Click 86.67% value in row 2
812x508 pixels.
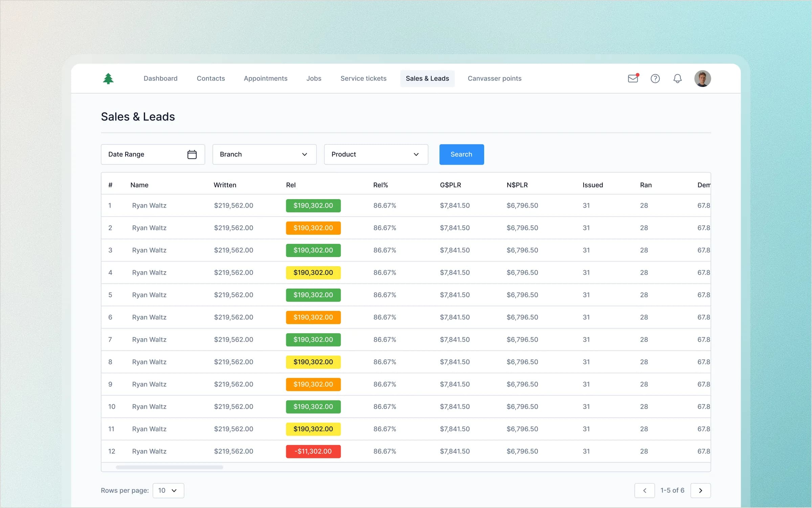[x=385, y=228]
